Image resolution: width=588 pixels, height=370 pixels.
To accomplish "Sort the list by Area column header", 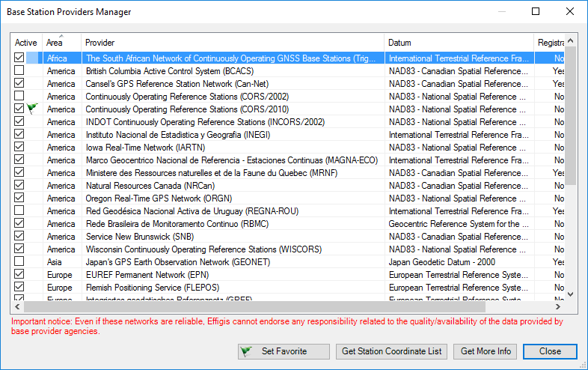I will click(x=61, y=43).
